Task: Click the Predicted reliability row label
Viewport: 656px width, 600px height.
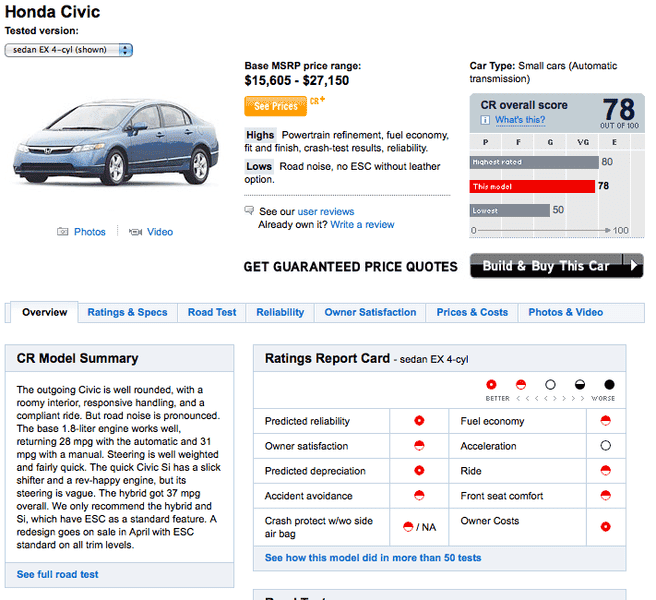Action: [x=307, y=421]
